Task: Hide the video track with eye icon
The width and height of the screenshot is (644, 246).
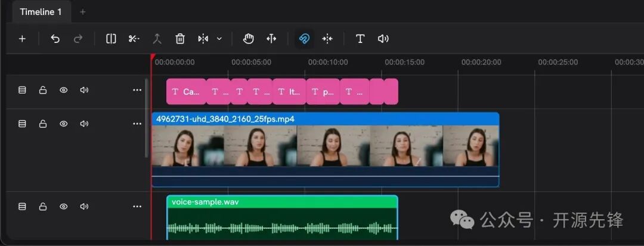Action: pos(63,124)
